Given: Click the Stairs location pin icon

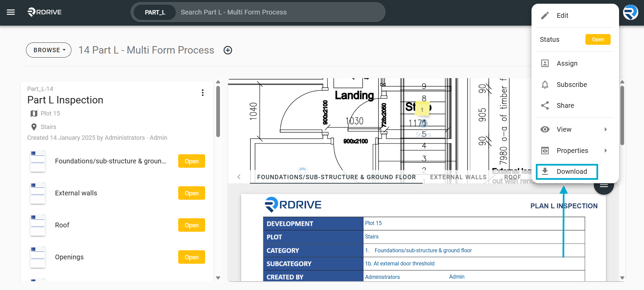Looking at the screenshot, I should (x=34, y=127).
